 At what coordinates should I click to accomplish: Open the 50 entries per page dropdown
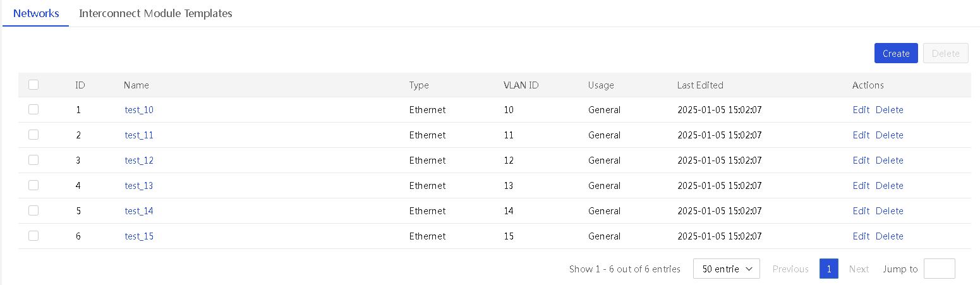pos(727,269)
